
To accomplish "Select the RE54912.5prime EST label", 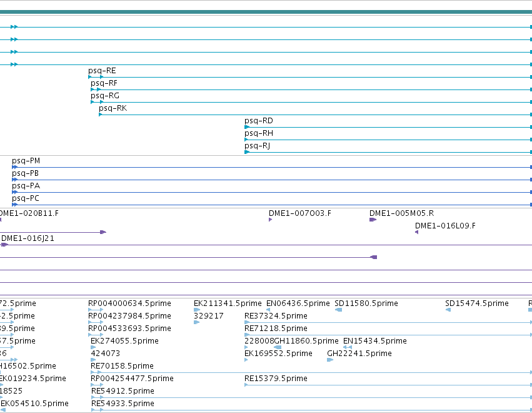I will (123, 391).
